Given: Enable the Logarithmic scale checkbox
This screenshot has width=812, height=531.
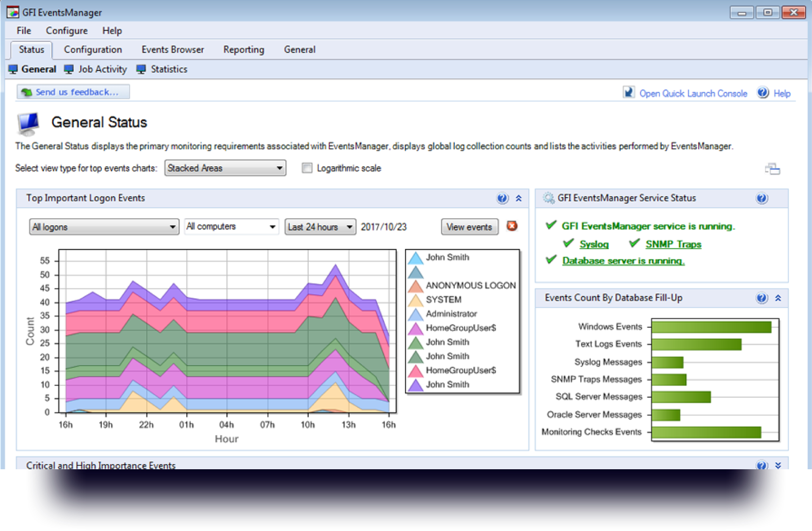Looking at the screenshot, I should point(307,168).
